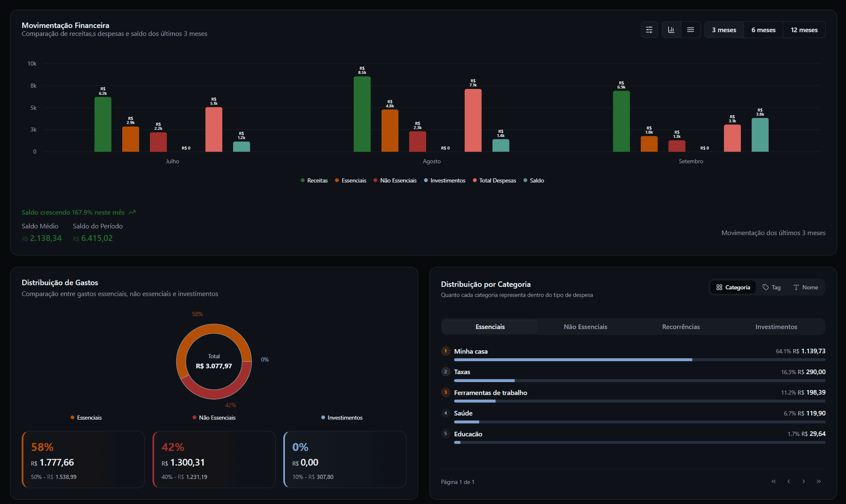Screen dimensions: 846x504
Task: Select the 3 meses period
Action: pyautogui.click(x=724, y=30)
